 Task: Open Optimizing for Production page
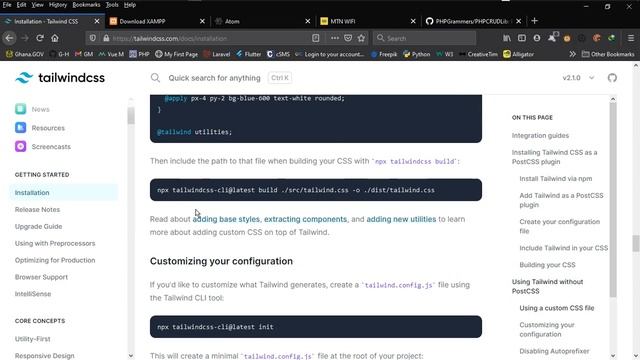55,260
